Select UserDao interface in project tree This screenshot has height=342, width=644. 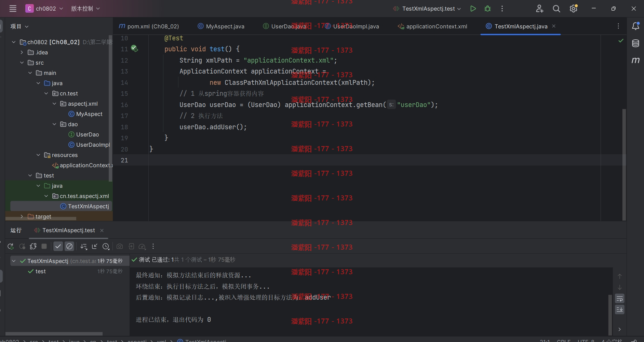[x=84, y=134]
